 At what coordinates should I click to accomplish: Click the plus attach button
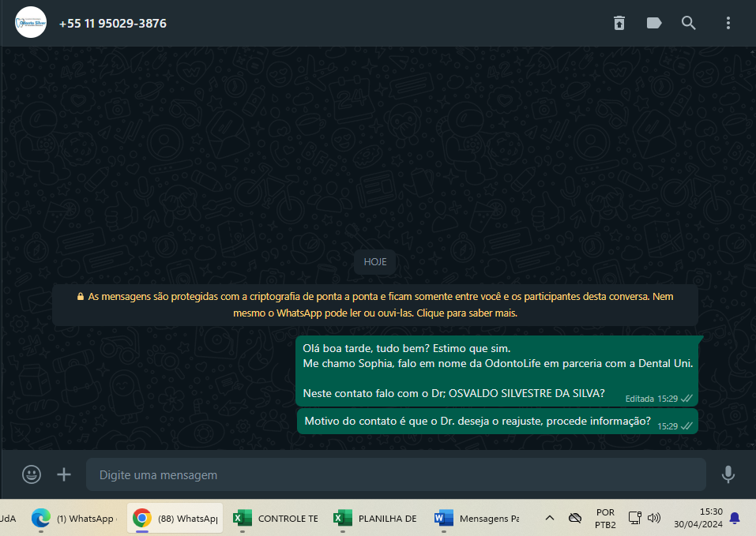click(64, 474)
